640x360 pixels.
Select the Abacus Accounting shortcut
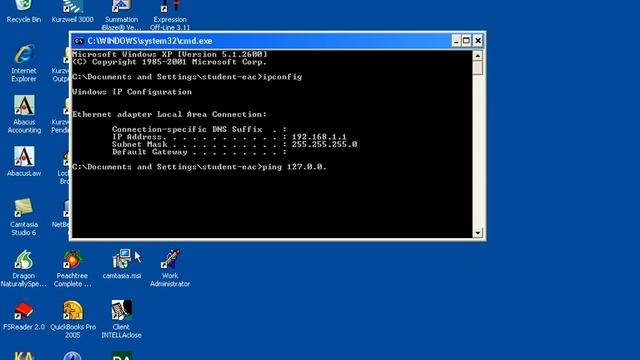[24, 114]
